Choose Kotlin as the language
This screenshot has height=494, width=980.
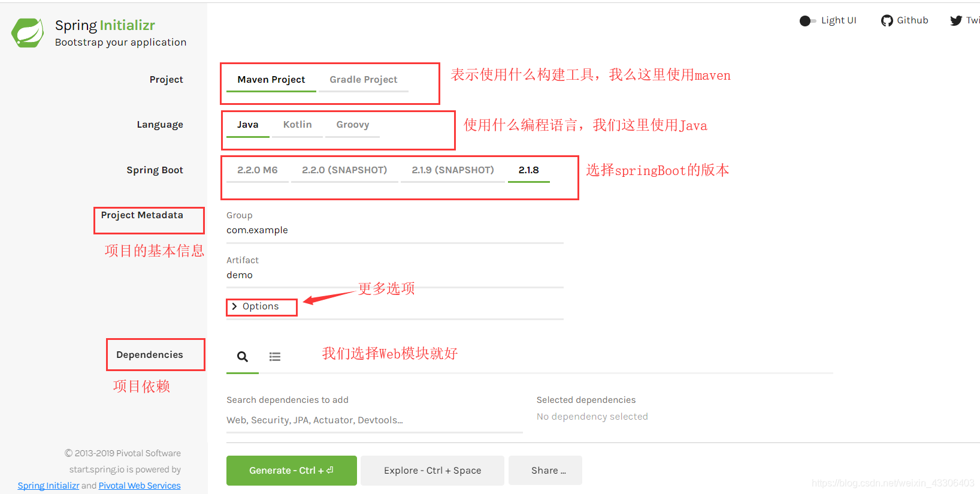click(298, 125)
